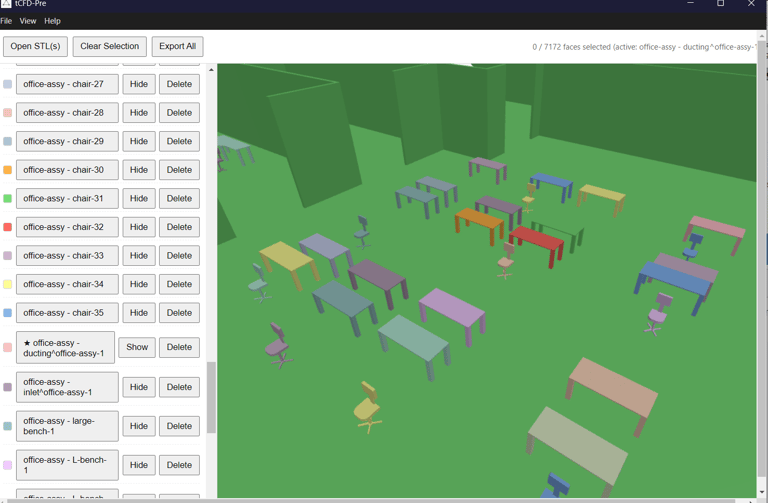Select the office-assy - L-bench-1 part
The width and height of the screenshot is (768, 503).
pyautogui.click(x=67, y=465)
